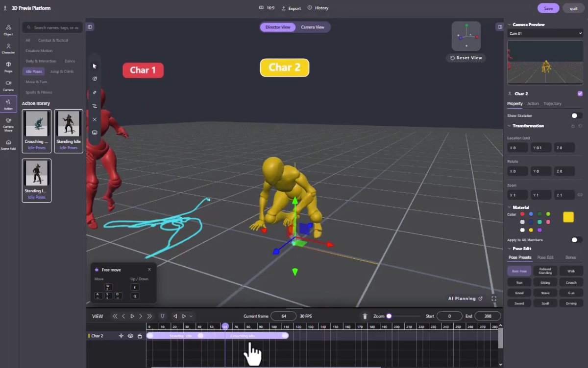Open the Trajectory tab
The height and width of the screenshot is (368, 588).
(x=552, y=104)
